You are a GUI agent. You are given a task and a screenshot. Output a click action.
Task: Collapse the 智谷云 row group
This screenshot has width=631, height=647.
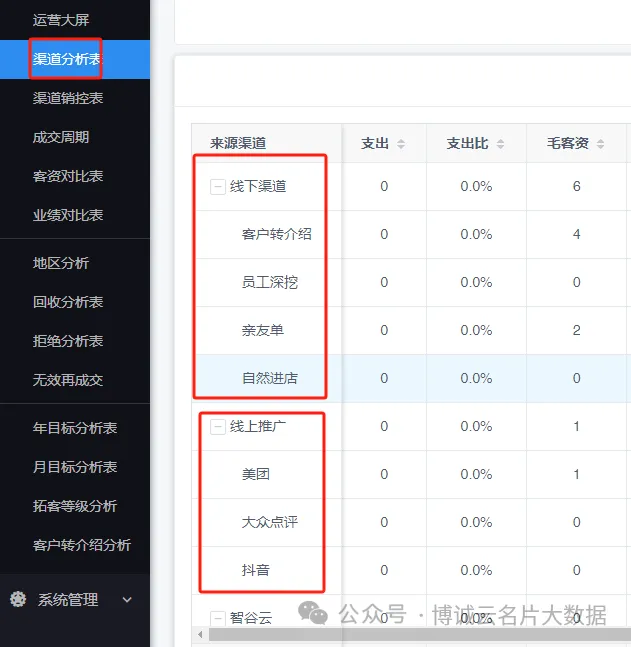217,618
